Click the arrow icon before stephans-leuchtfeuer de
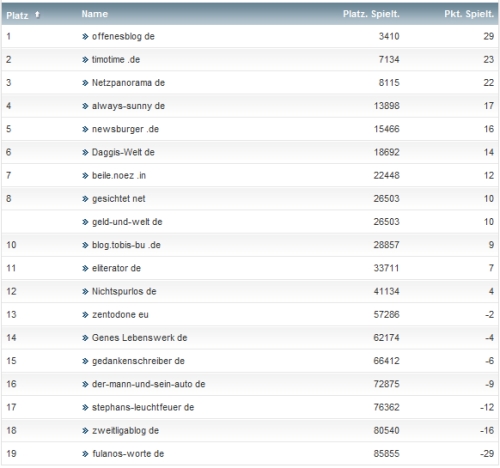The width and height of the screenshot is (500, 468). click(x=85, y=408)
